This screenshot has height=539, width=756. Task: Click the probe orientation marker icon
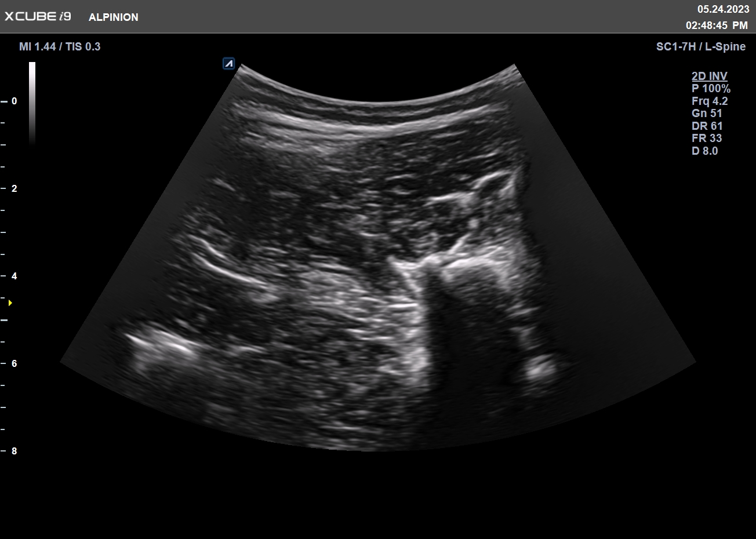coord(228,64)
